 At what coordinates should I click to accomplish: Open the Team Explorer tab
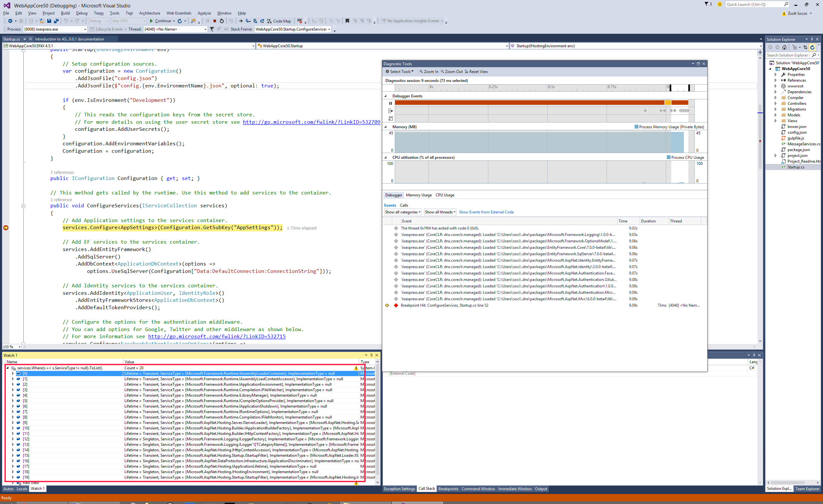click(x=807, y=489)
